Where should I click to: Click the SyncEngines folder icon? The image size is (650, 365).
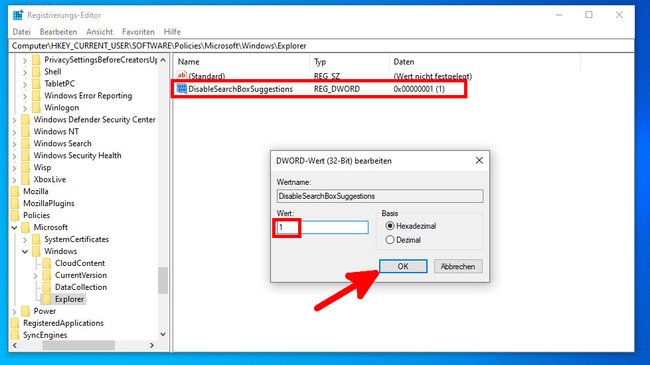(x=15, y=335)
